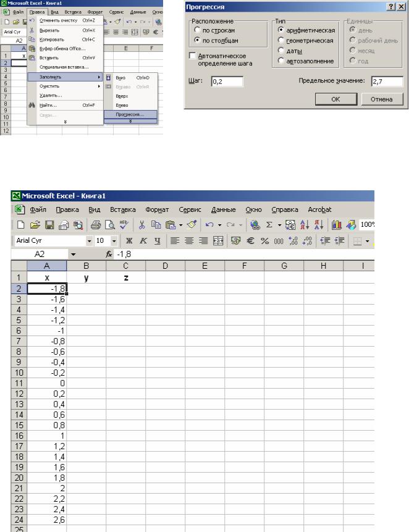Click Open folder icon in the large Excel window
Screen dimensions: 409x532
click(35, 225)
